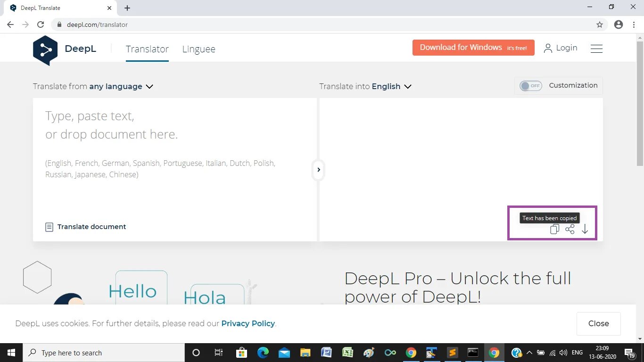Image resolution: width=644 pixels, height=362 pixels.
Task: Click the Windows search box
Action: coord(104,353)
